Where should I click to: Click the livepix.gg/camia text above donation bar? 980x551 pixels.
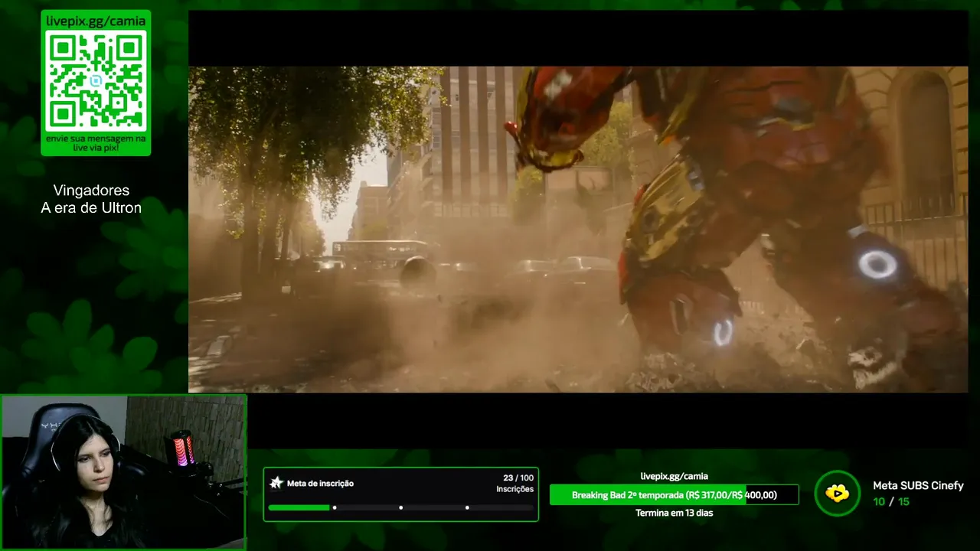tap(674, 476)
